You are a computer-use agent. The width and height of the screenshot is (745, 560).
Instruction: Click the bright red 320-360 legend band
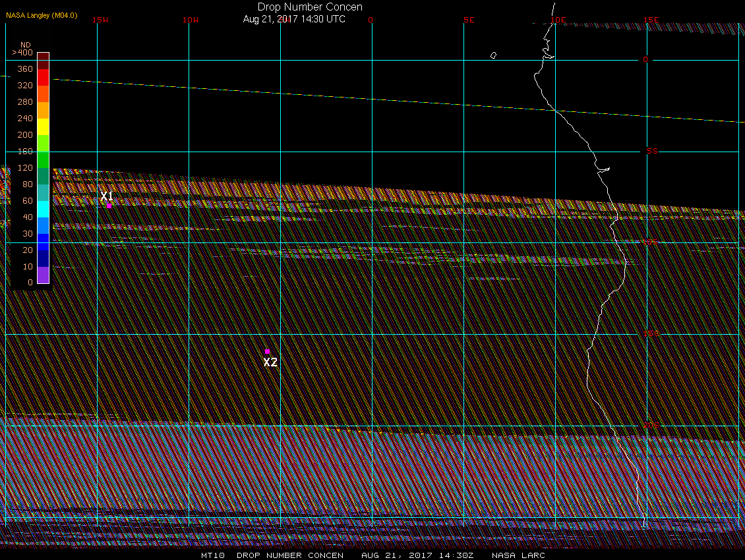click(x=43, y=76)
